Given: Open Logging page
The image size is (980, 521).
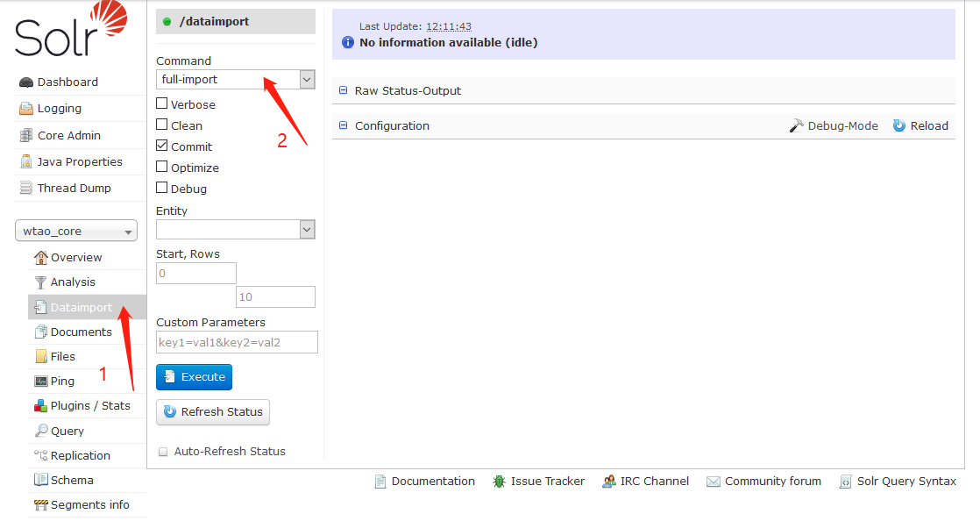Looking at the screenshot, I should coord(60,108).
